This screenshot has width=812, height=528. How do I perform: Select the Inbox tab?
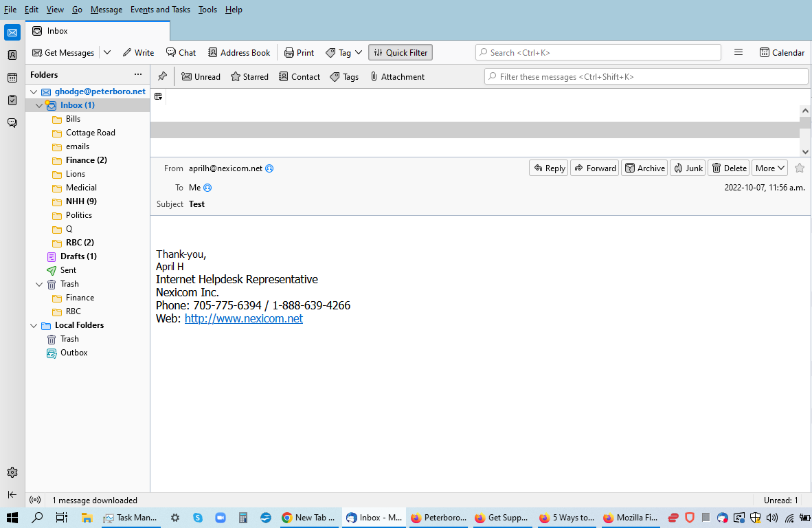tap(98, 31)
